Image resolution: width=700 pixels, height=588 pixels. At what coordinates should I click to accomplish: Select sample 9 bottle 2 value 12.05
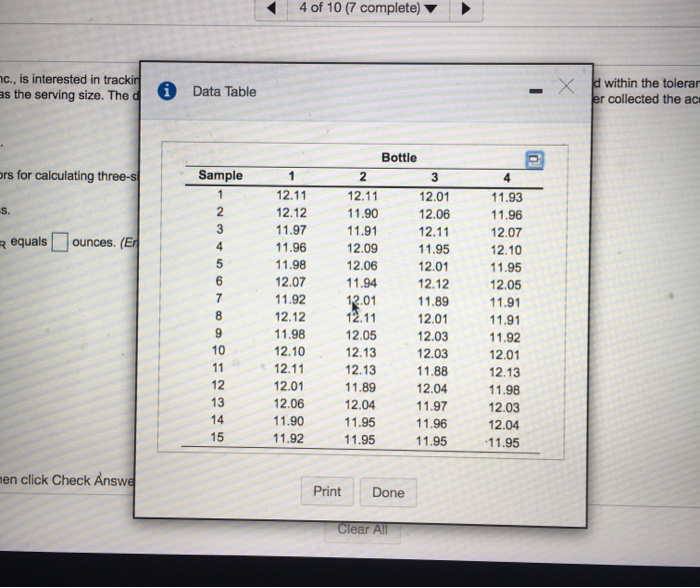[x=361, y=335]
